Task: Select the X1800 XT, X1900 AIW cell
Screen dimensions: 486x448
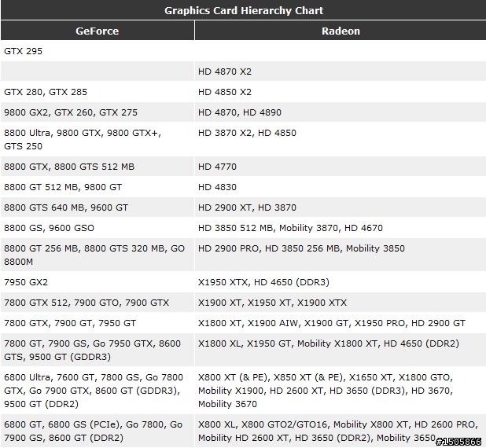Action: 341,323
